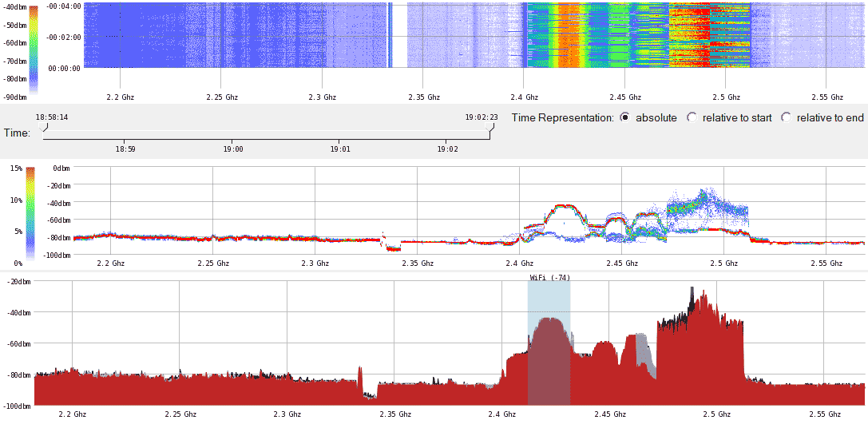This screenshot has width=868, height=424.
Task: Click the highlighted WiFi channel band in the bottom chart
Action: (x=549, y=343)
